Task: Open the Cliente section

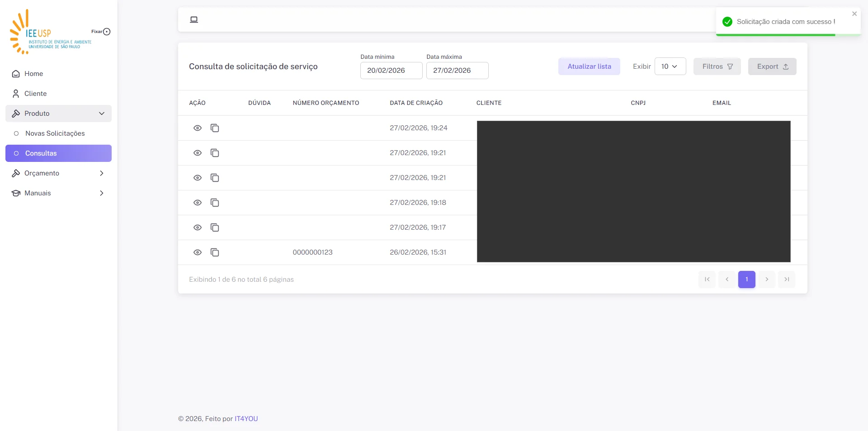Action: click(x=58, y=94)
